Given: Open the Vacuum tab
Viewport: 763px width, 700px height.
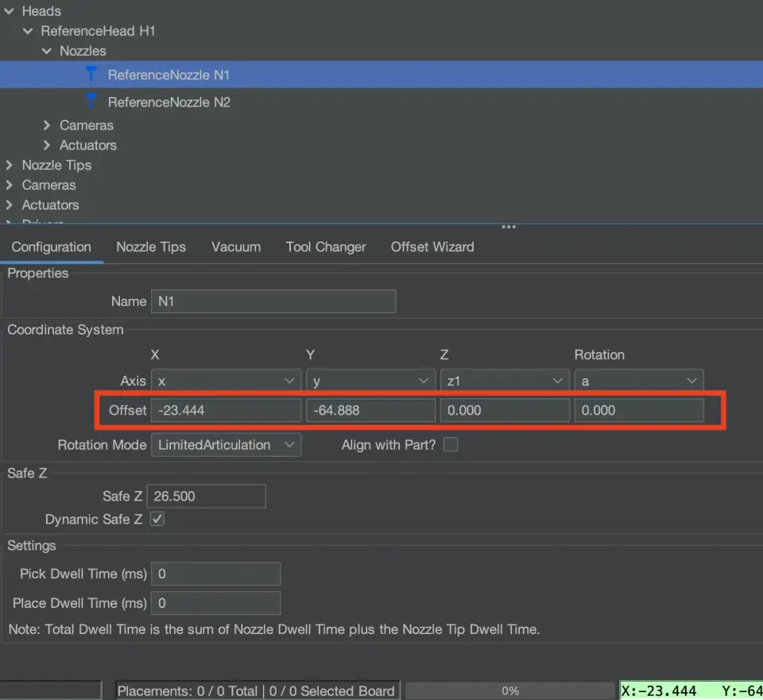Looking at the screenshot, I should [236, 247].
